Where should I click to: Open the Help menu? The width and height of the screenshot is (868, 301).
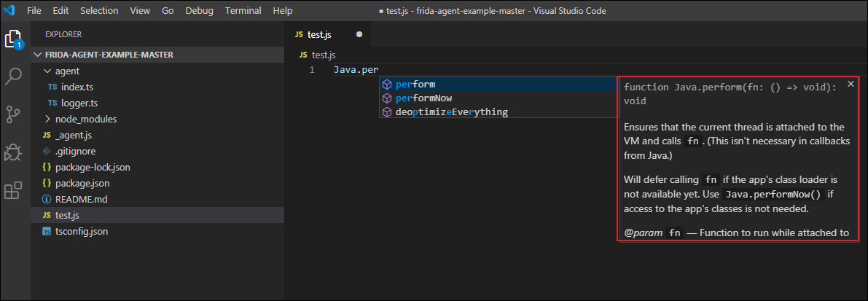(283, 10)
